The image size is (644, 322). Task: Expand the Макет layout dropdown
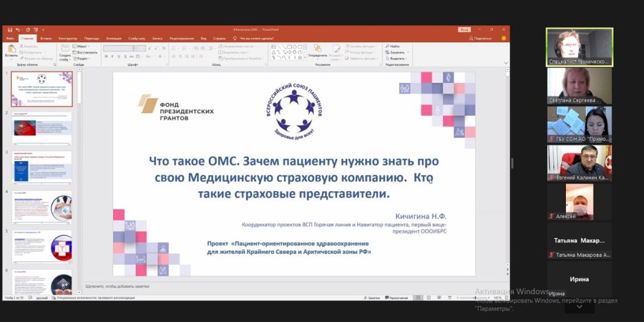[x=82, y=46]
